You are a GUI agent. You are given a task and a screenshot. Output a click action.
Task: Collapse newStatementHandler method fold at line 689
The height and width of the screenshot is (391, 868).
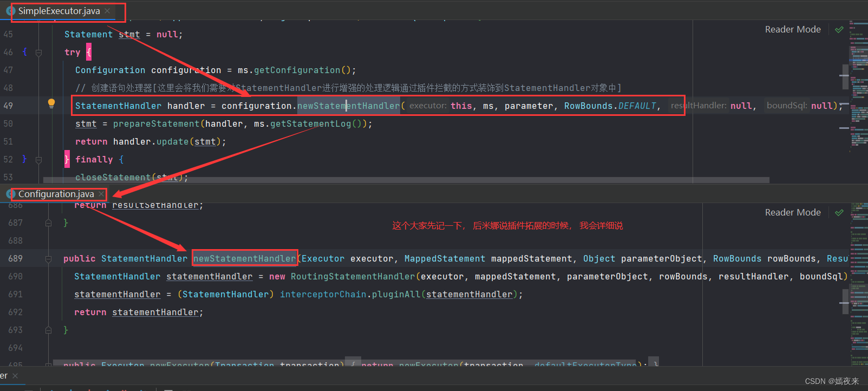(x=48, y=259)
